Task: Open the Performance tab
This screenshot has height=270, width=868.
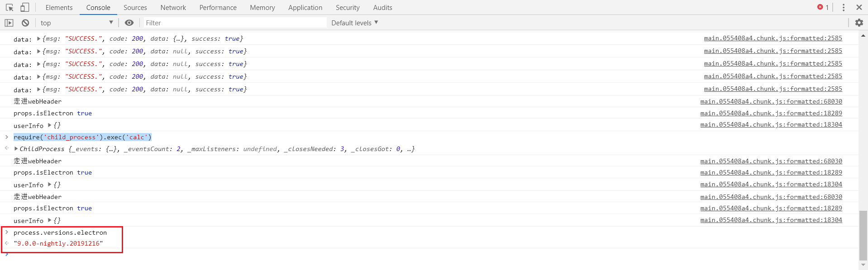Action: coord(218,7)
